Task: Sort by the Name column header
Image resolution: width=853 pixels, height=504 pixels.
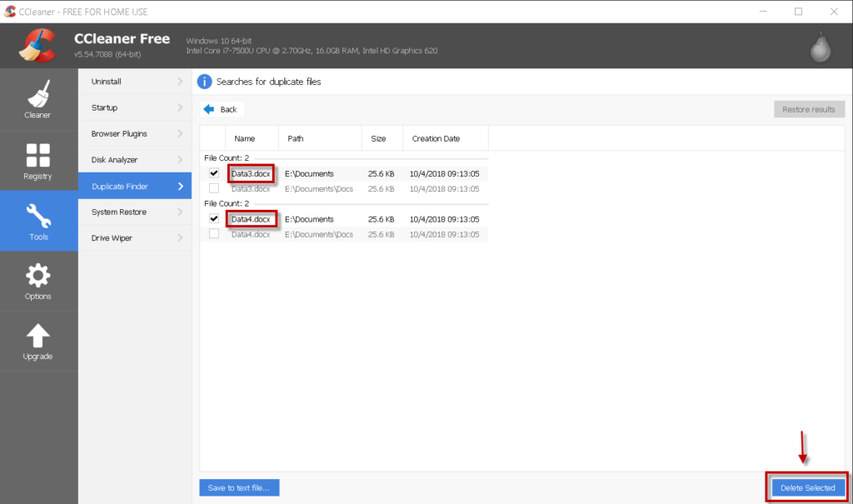Action: click(252, 138)
